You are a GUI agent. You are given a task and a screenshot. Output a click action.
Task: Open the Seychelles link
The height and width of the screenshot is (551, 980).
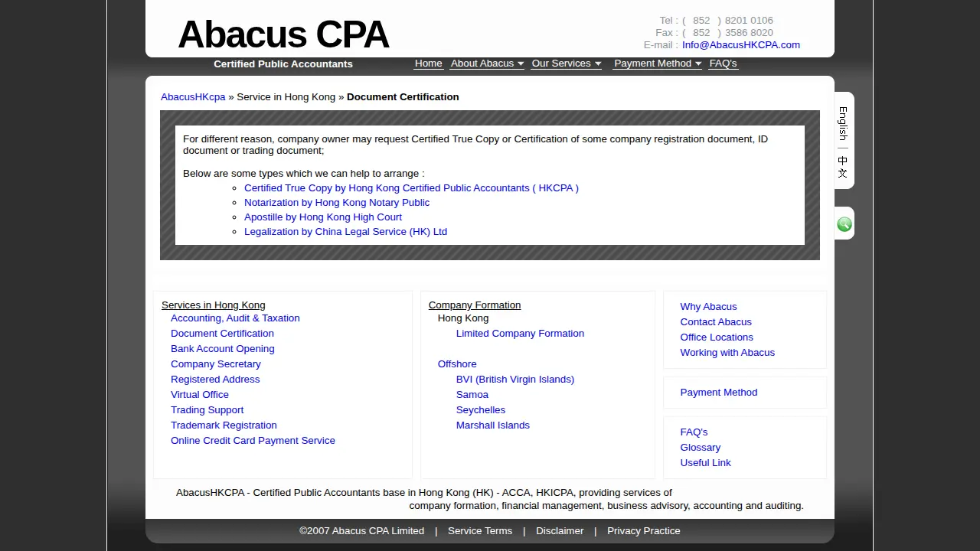pyautogui.click(x=481, y=409)
